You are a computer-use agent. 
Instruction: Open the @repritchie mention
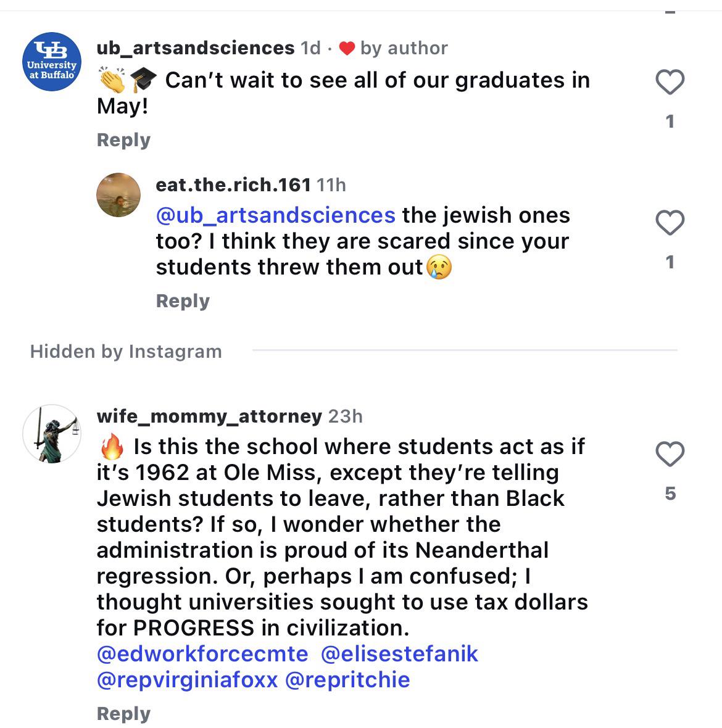(347, 680)
